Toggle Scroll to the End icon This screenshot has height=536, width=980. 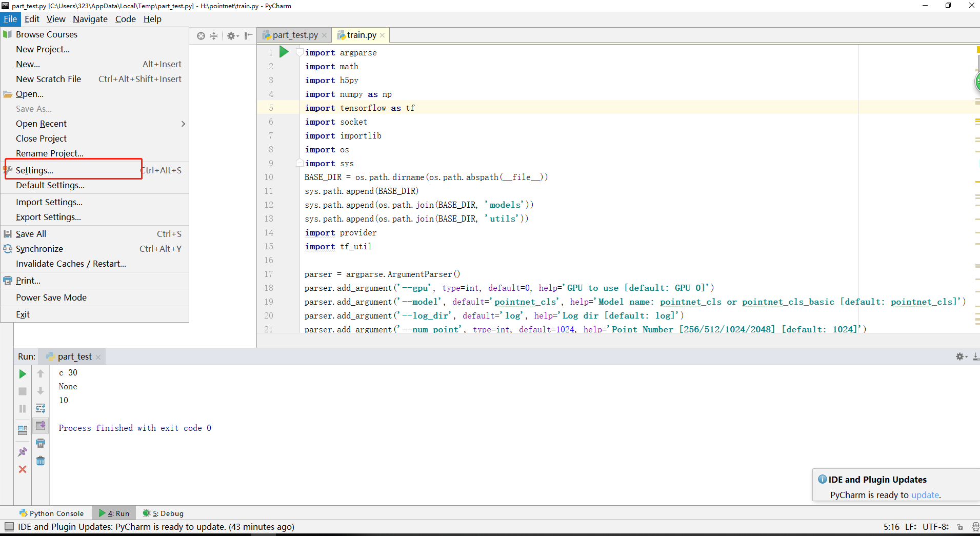(x=41, y=426)
